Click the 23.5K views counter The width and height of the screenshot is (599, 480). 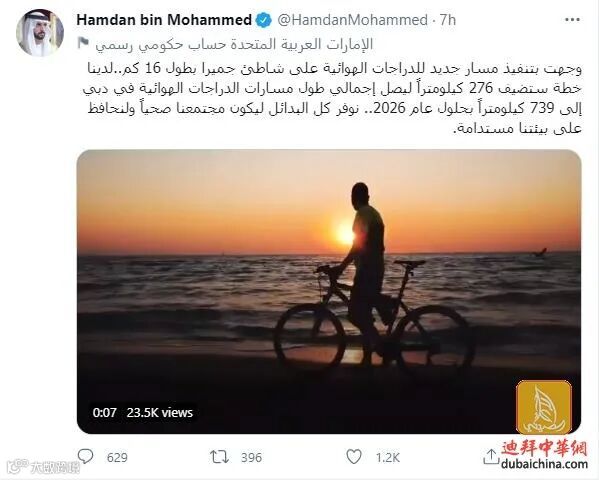(x=160, y=413)
